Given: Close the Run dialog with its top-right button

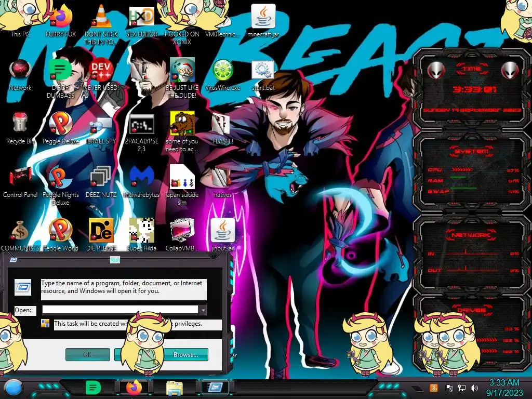Looking at the screenshot, I should coord(214,256).
